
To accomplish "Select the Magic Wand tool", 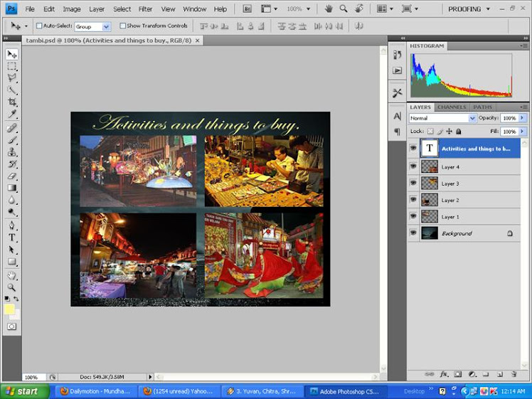I will [x=12, y=90].
